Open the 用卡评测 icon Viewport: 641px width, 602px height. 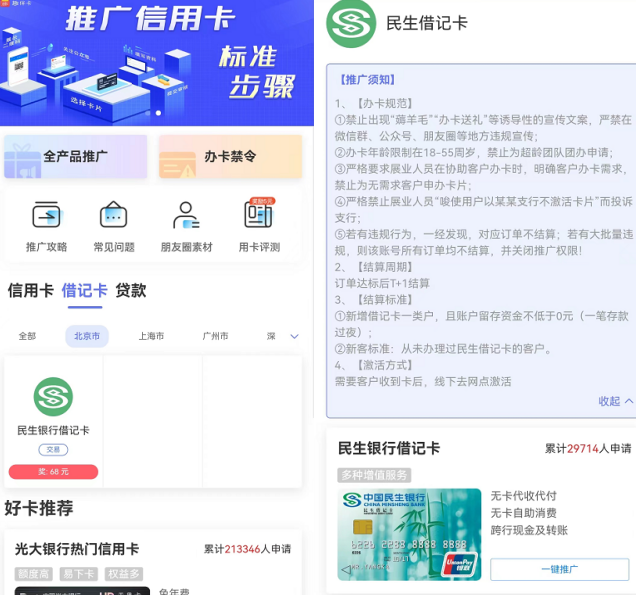pyautogui.click(x=258, y=215)
